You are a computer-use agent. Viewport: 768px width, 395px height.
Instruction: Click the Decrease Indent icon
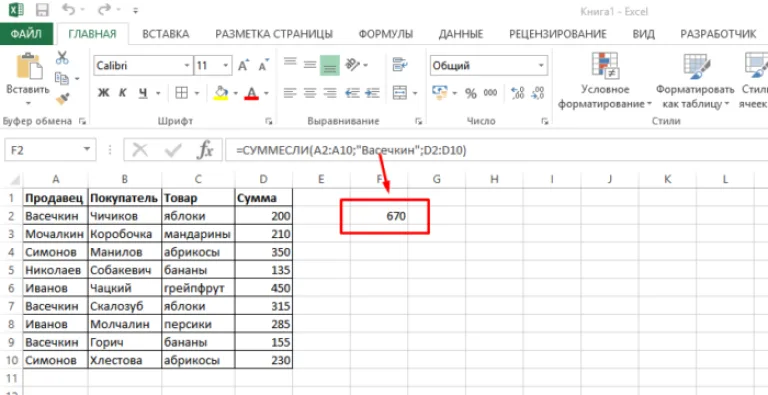coord(352,93)
